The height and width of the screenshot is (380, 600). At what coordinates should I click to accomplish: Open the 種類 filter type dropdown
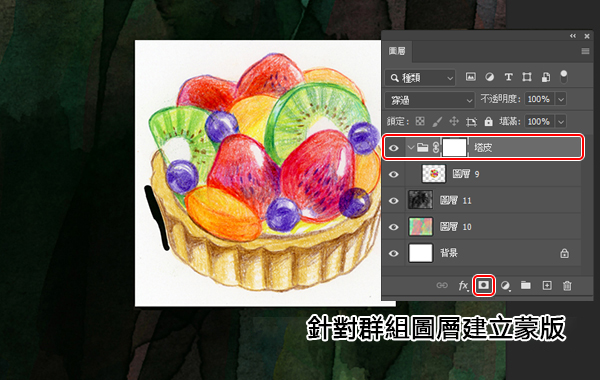420,78
